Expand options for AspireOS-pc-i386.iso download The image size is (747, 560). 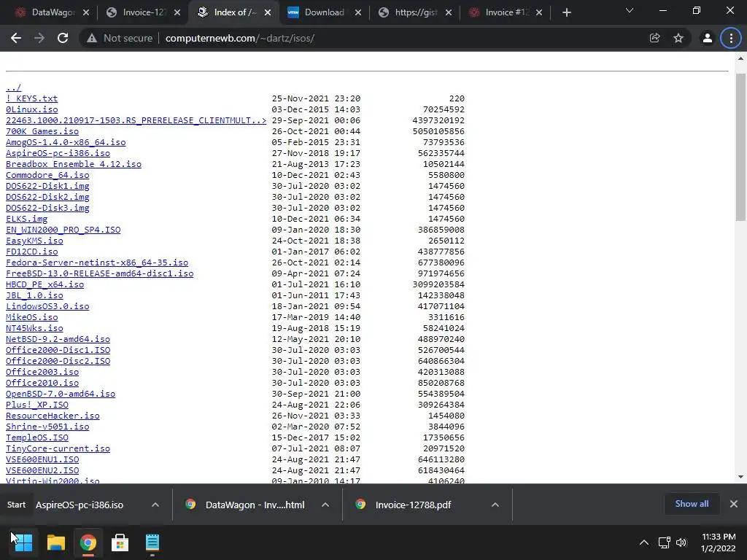coord(155,505)
